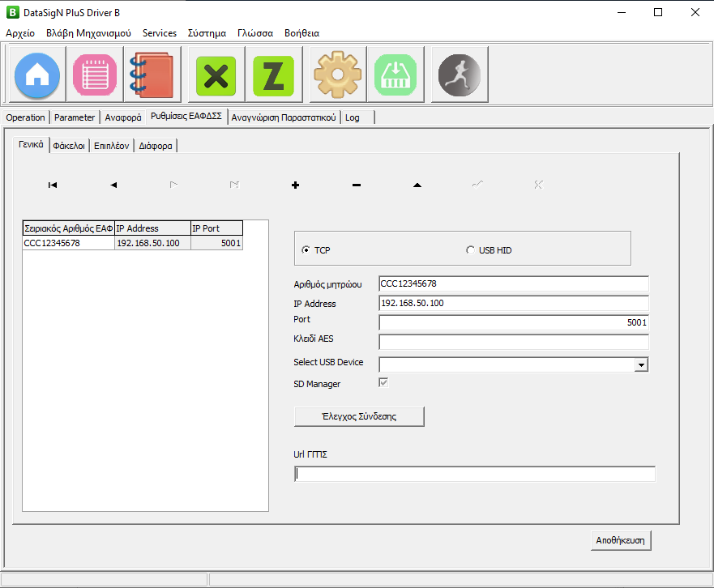The image size is (714, 588).
Task: Add a new record with plus icon
Action: coord(296,185)
